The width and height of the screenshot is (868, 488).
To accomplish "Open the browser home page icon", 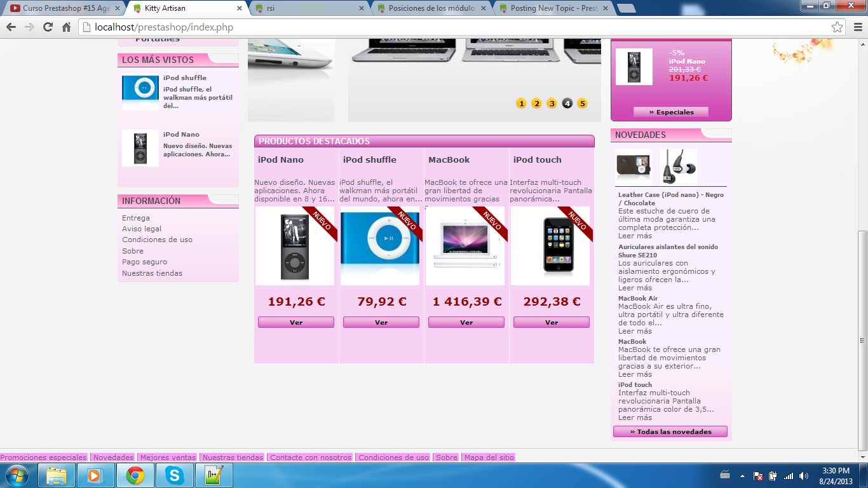I will (x=66, y=27).
